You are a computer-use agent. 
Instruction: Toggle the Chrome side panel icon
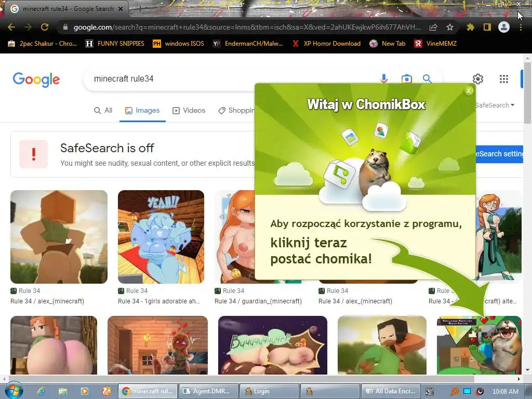coord(487,27)
